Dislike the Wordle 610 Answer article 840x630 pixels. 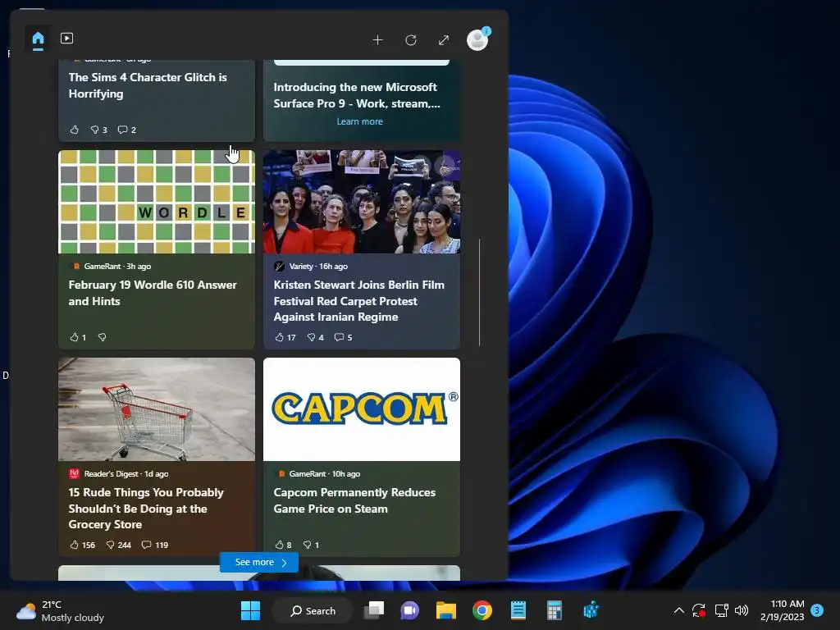pyautogui.click(x=102, y=337)
